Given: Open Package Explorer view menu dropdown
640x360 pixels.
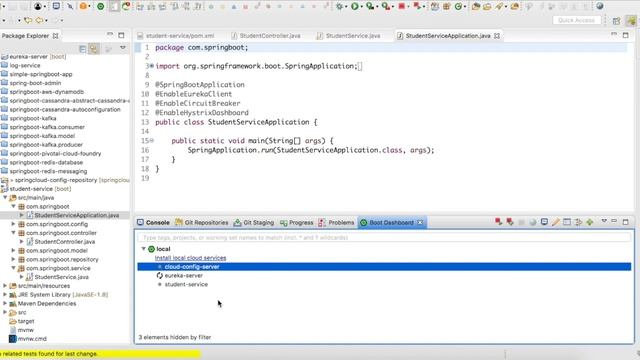Looking at the screenshot, I should [122, 48].
